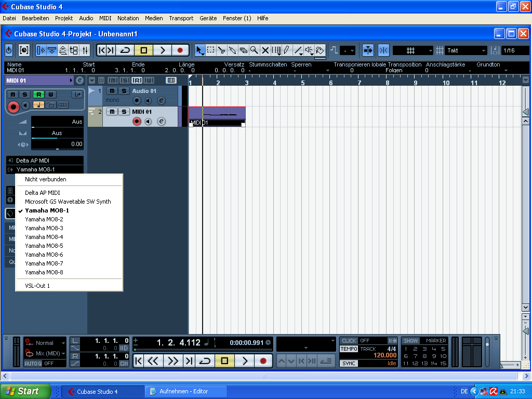Click the transport panel Play button
The height and width of the screenshot is (399, 532).
coord(245,361)
